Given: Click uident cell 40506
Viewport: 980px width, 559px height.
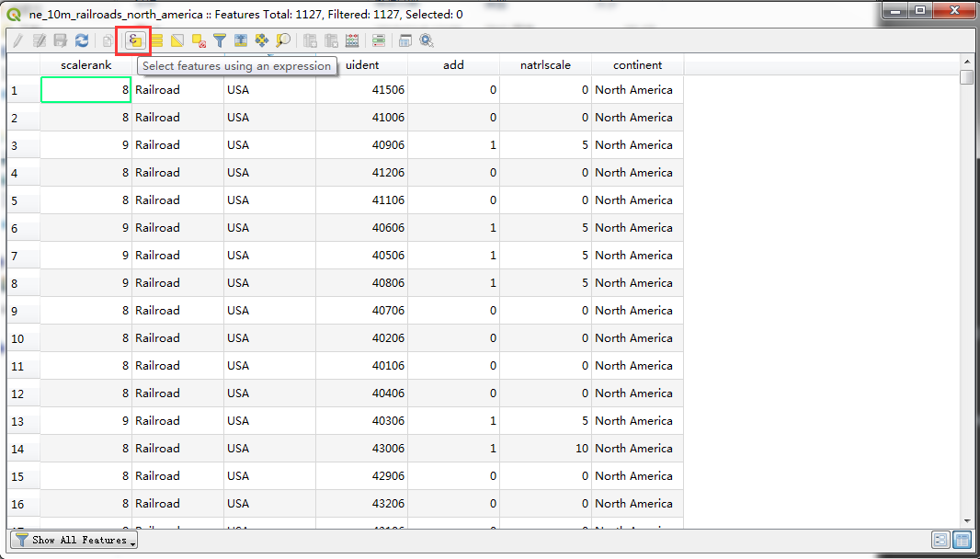Looking at the screenshot, I should [x=362, y=255].
